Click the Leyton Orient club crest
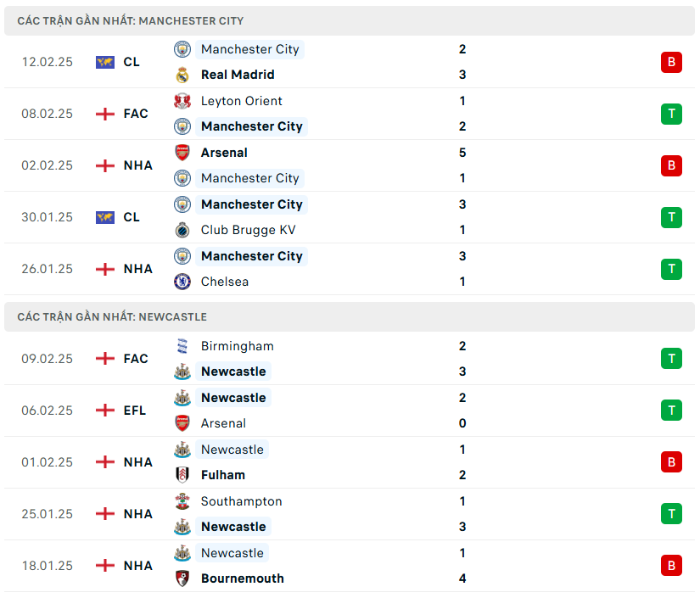This screenshot has width=700, height=598. point(182,101)
